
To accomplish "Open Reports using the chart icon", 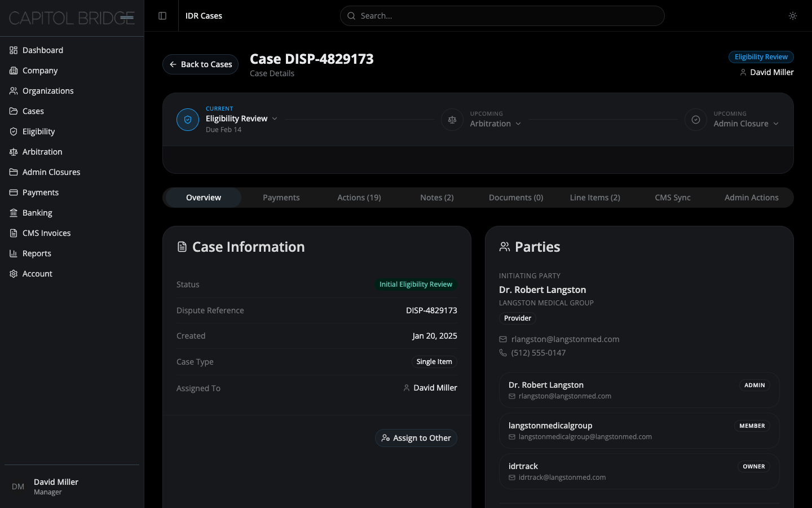I will pos(14,253).
